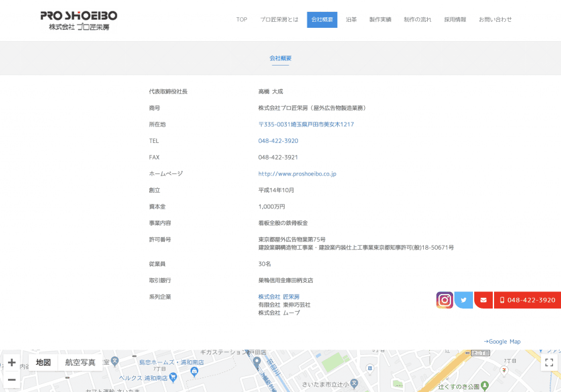The height and width of the screenshot is (392, 561).
Task: Zoom in the map with plus button
Action: pos(12,362)
